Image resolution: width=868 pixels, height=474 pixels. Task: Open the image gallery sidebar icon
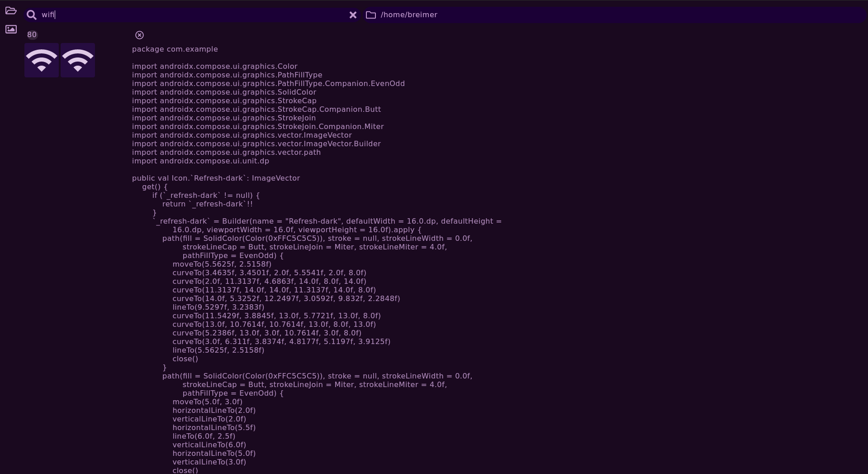point(11,29)
